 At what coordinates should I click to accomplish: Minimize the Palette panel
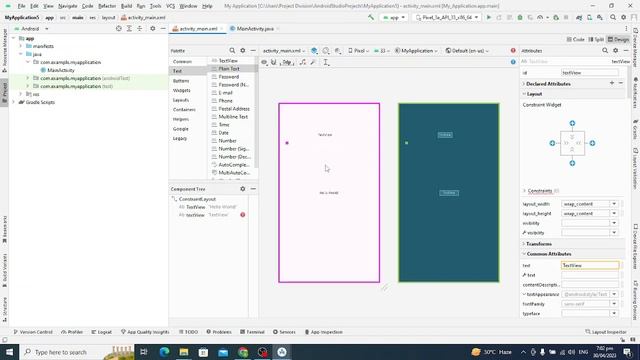(x=253, y=51)
